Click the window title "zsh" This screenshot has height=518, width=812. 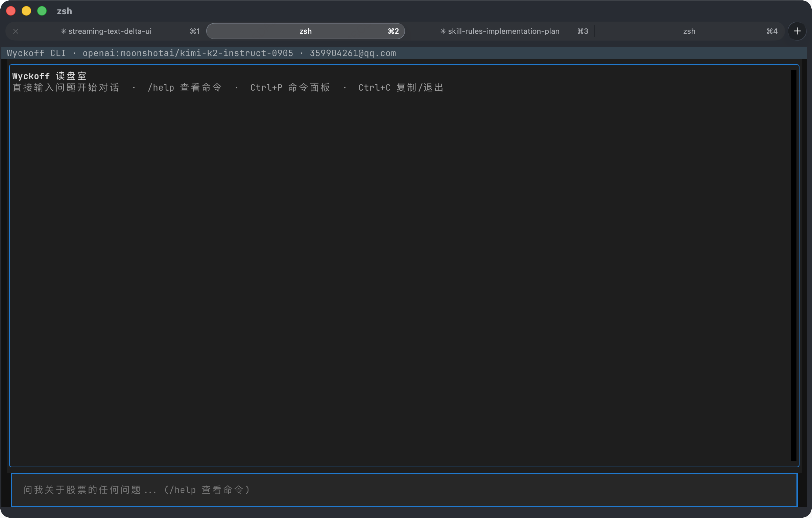click(64, 11)
